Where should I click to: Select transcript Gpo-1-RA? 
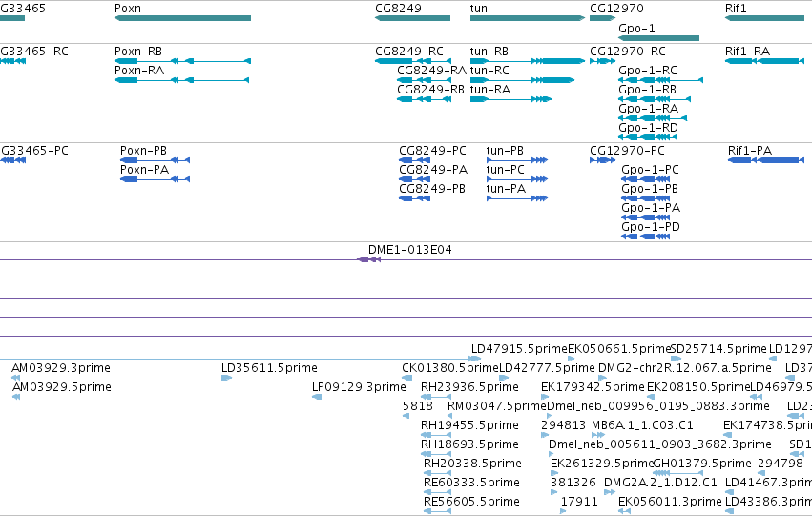click(x=653, y=118)
